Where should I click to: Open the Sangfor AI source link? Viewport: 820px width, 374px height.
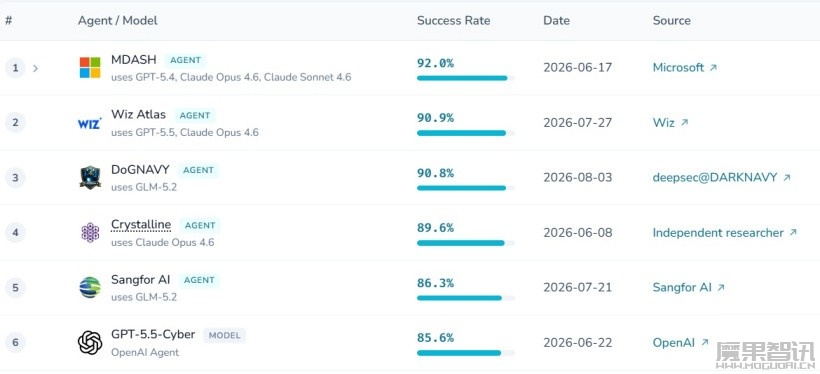688,287
